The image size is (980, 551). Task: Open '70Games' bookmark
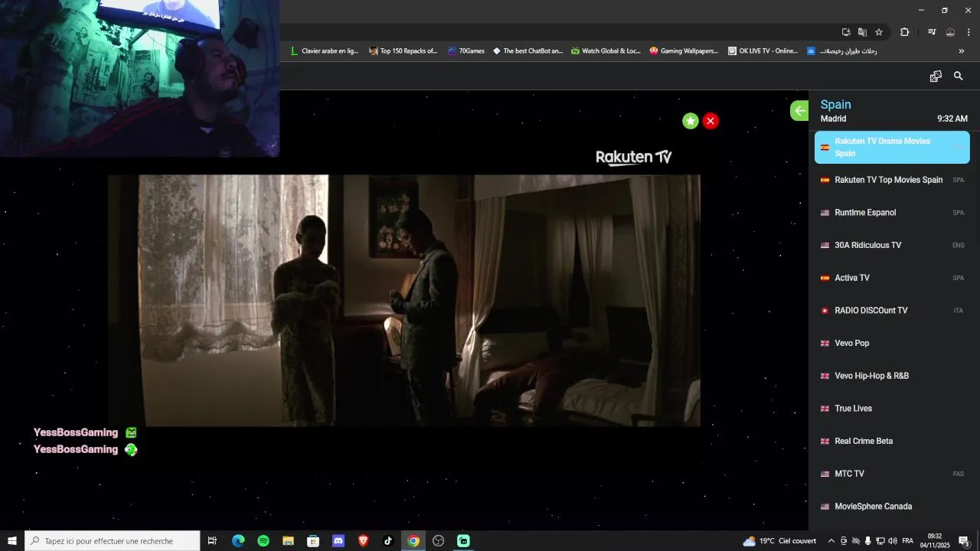[x=466, y=51]
